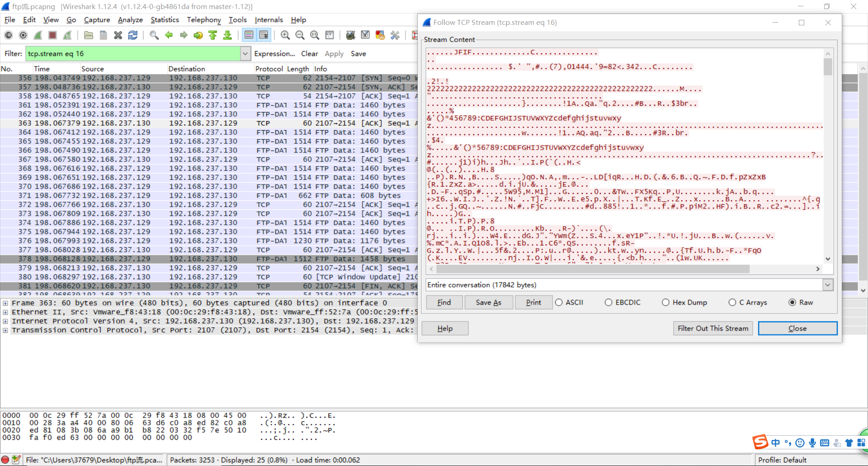Open coloring rules icon

coord(380,35)
